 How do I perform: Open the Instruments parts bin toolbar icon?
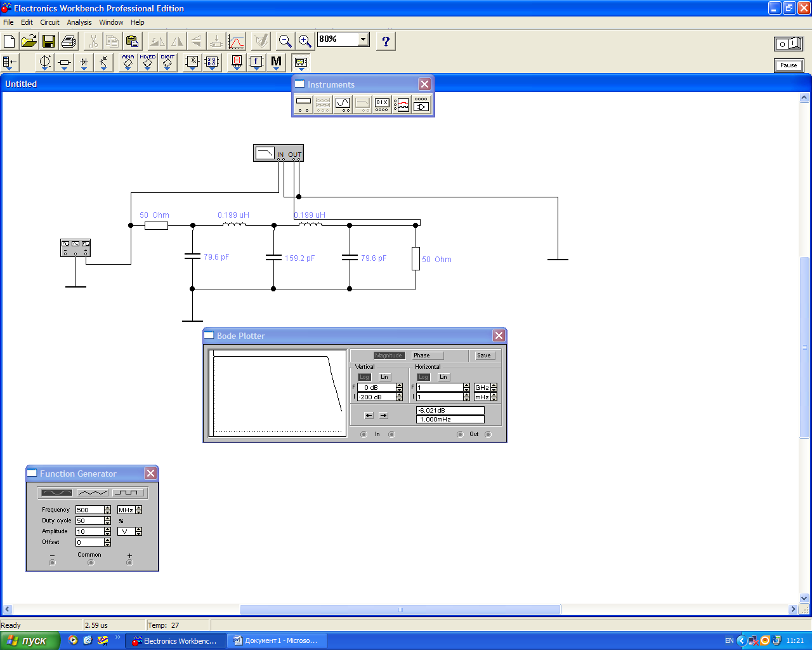tap(301, 62)
